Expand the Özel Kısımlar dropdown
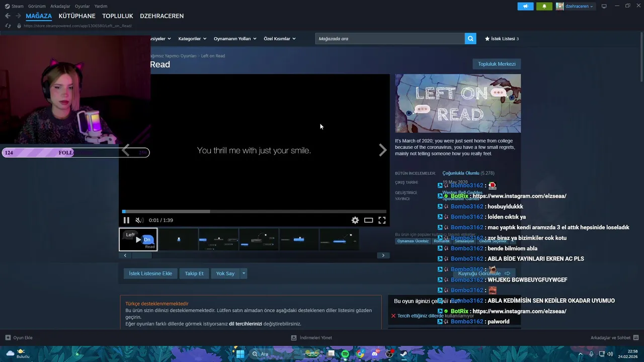The height and width of the screenshot is (362, 644). tap(280, 39)
